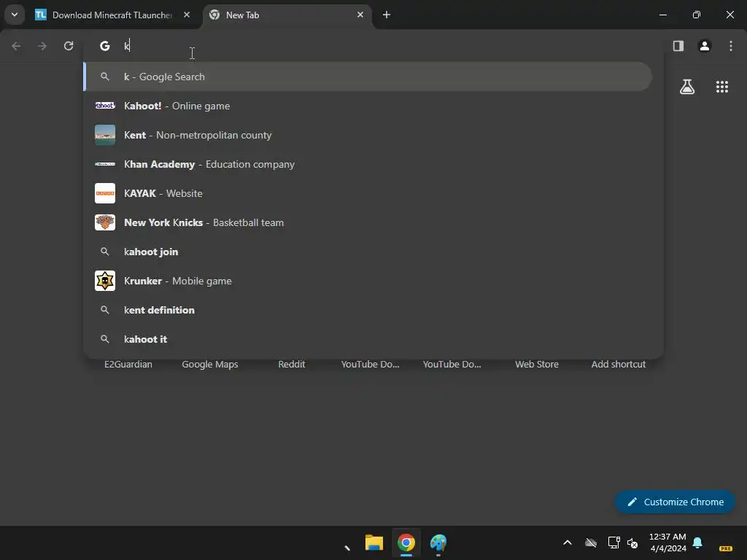Open the Google Maps shortcut
Screen dimensions: 747x560
[210, 365]
